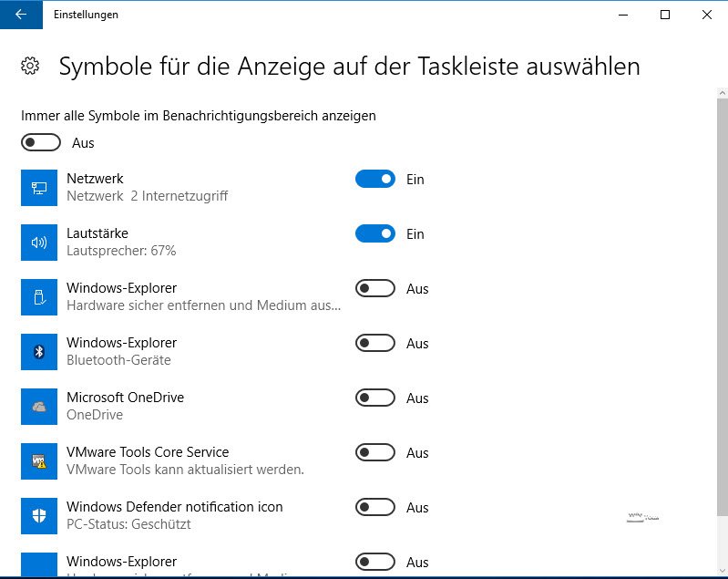
Task: Enable always show all notification symbols toggle
Action: point(41,143)
